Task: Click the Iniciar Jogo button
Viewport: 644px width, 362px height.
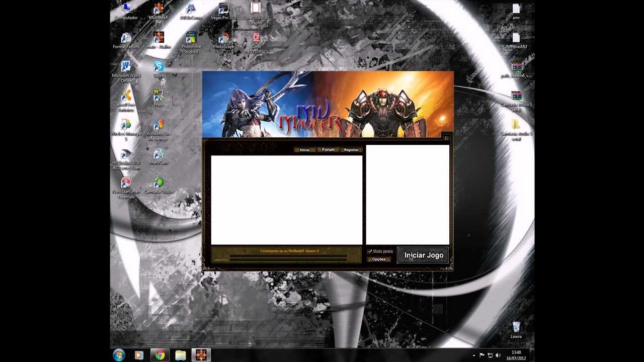Action: click(423, 255)
